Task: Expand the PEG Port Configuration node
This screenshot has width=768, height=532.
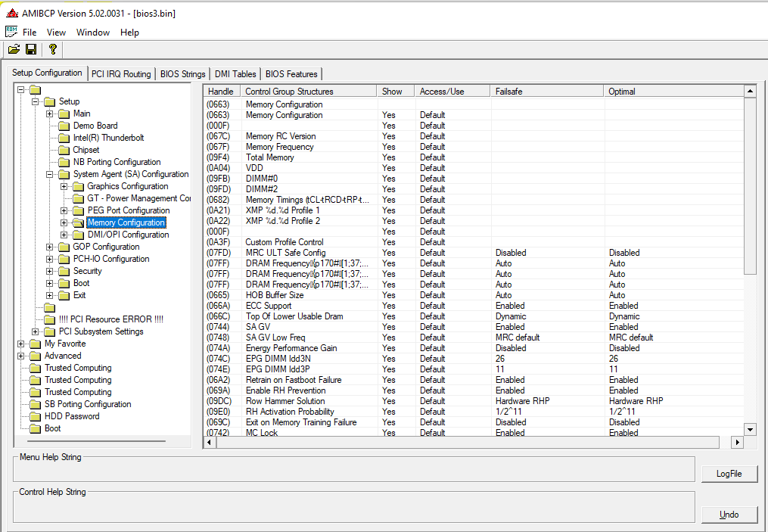Action: (x=64, y=210)
